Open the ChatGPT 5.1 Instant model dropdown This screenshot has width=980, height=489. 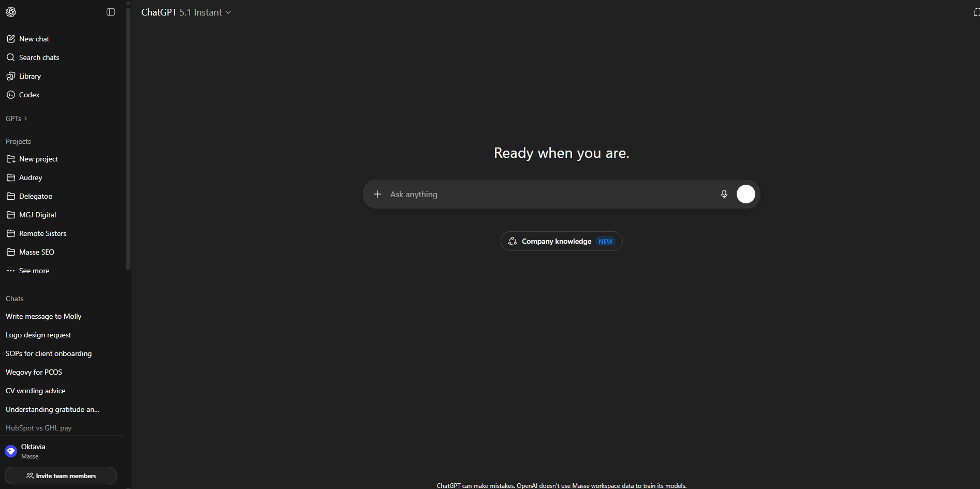[x=186, y=12]
